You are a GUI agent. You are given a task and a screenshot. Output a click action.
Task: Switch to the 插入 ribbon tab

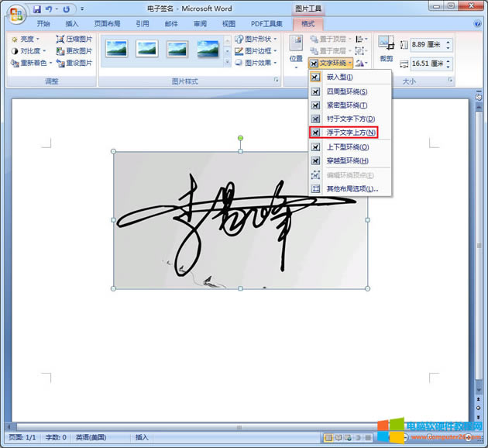click(x=72, y=24)
